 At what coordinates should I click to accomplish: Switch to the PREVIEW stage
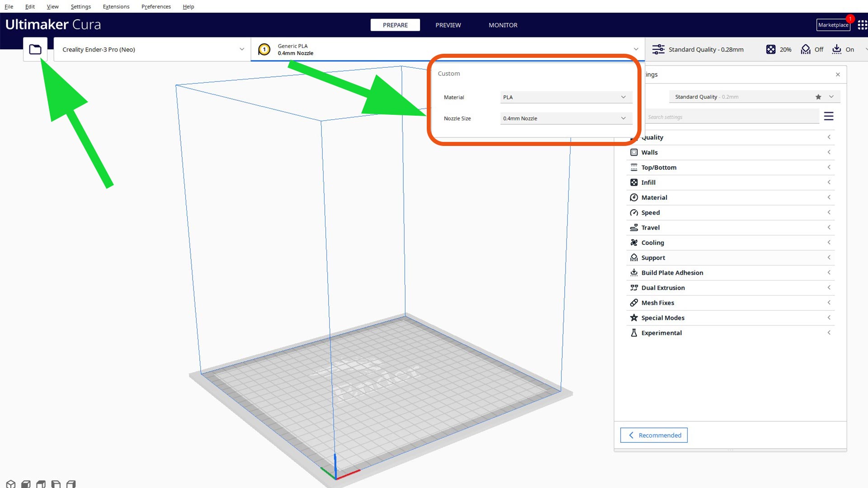[x=448, y=25]
